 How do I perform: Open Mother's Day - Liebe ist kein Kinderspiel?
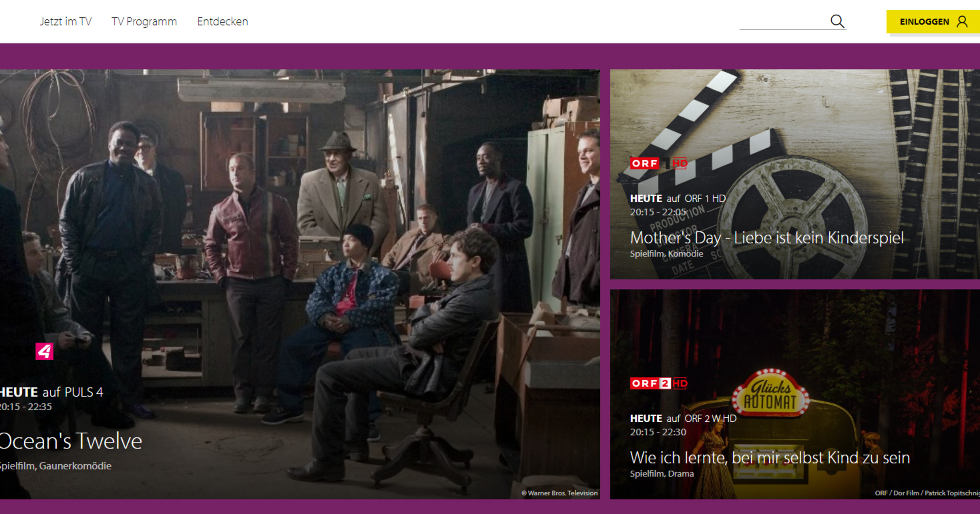pos(766,238)
